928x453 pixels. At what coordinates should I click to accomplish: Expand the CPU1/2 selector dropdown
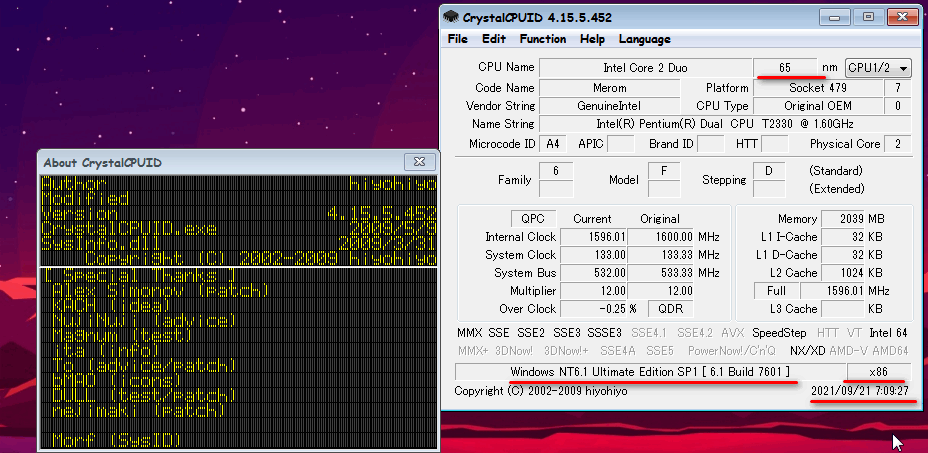tap(878, 68)
